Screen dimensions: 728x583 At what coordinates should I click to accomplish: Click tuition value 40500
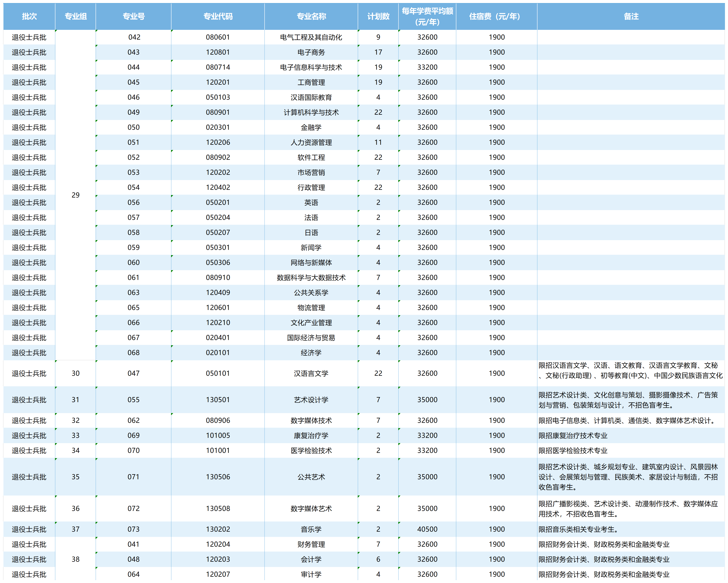click(x=428, y=529)
